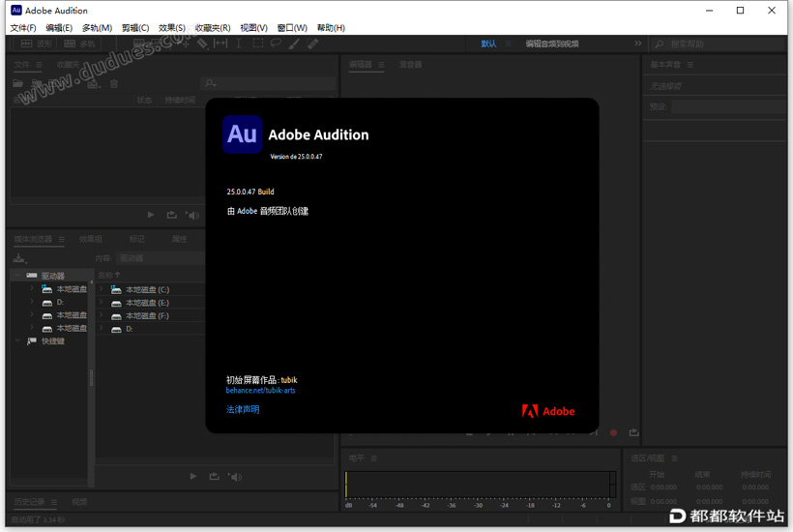Switch to the 多轨 multitrack editor view

[80, 44]
